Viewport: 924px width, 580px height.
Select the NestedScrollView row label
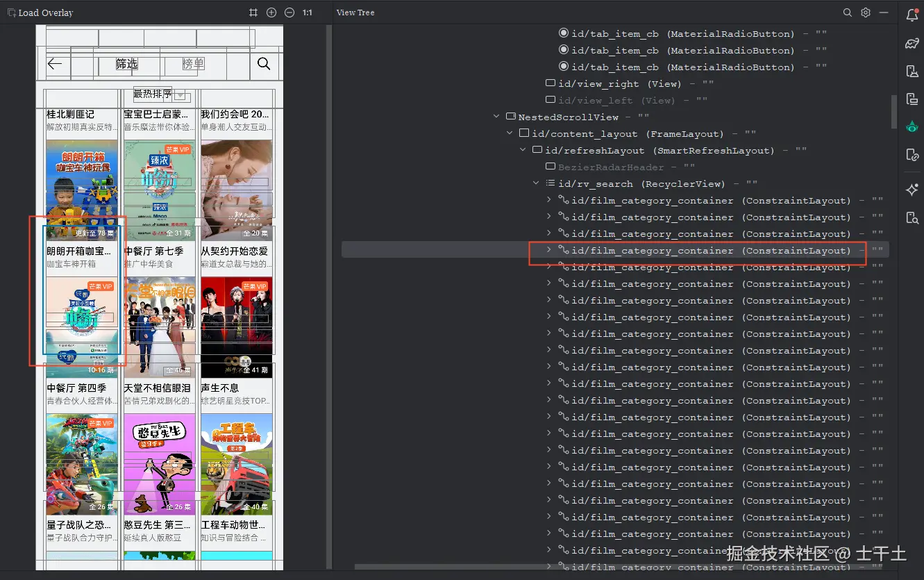[x=568, y=117]
